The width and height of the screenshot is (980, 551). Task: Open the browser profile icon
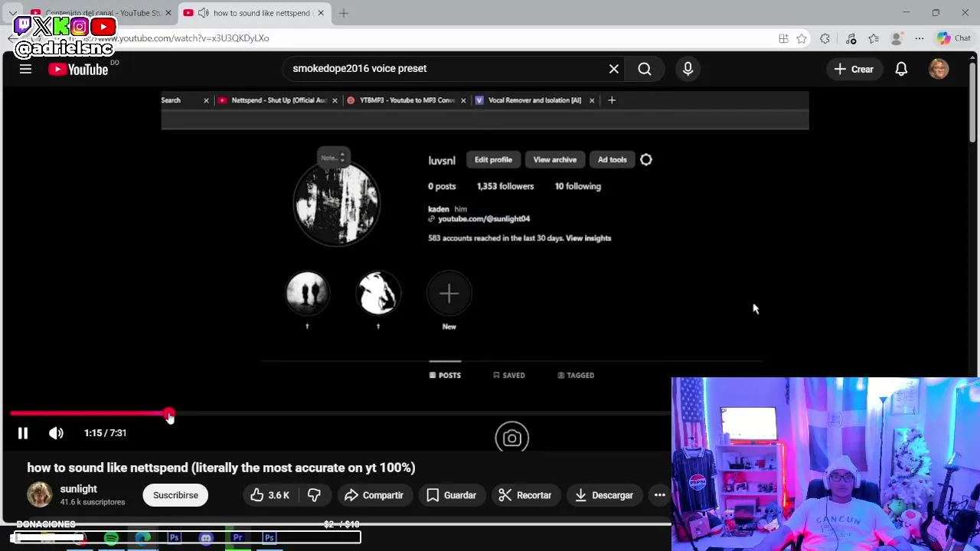(897, 38)
